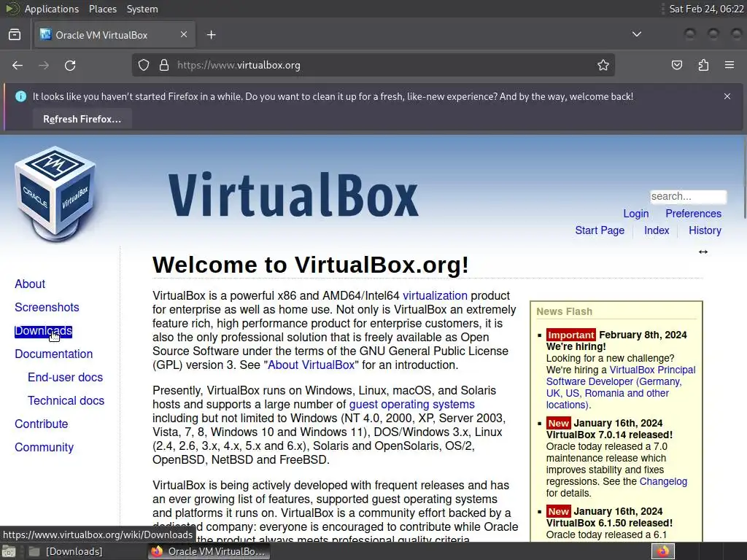This screenshot has height=560, width=747.
Task: Open the Firefox hamburger menu
Action: click(729, 65)
